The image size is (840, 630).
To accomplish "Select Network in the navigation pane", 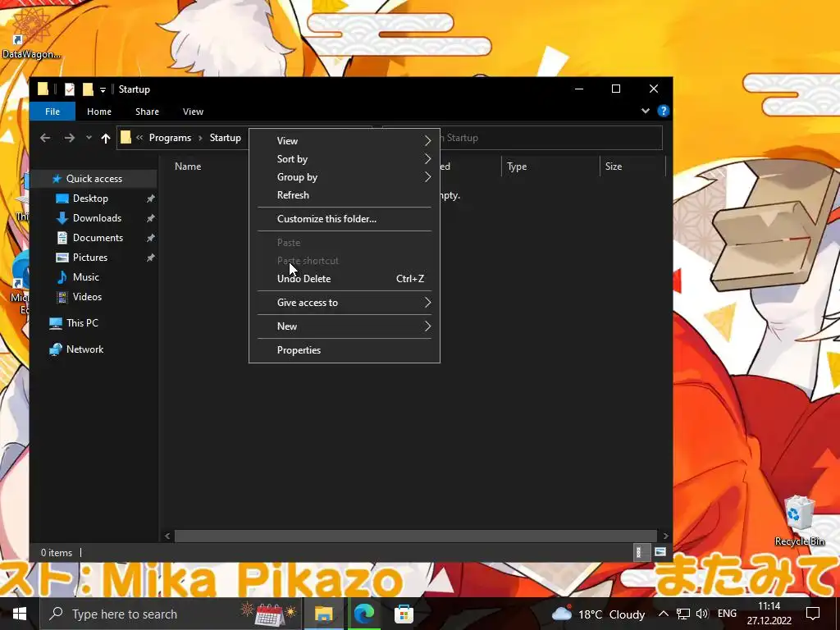I will (x=84, y=349).
